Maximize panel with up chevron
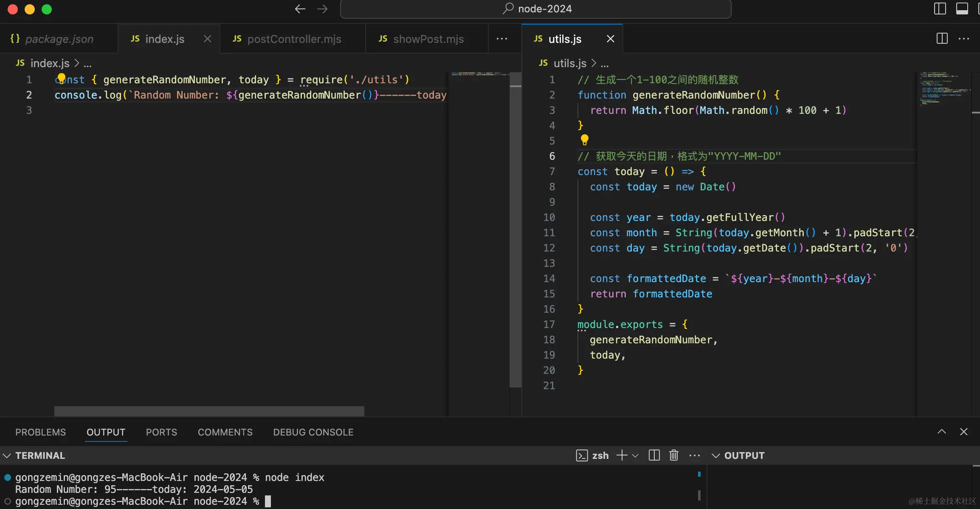 [x=941, y=432]
